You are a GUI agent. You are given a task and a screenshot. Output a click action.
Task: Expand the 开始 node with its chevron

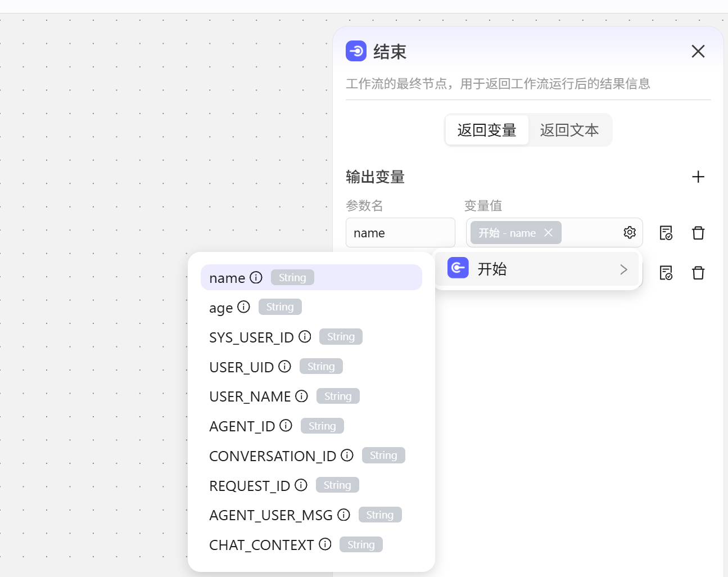tap(623, 269)
